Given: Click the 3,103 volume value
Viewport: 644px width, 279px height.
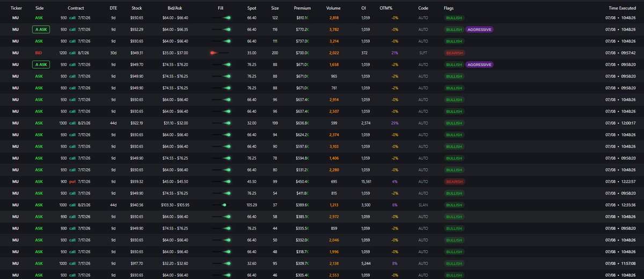Looking at the screenshot, I should (333, 147).
